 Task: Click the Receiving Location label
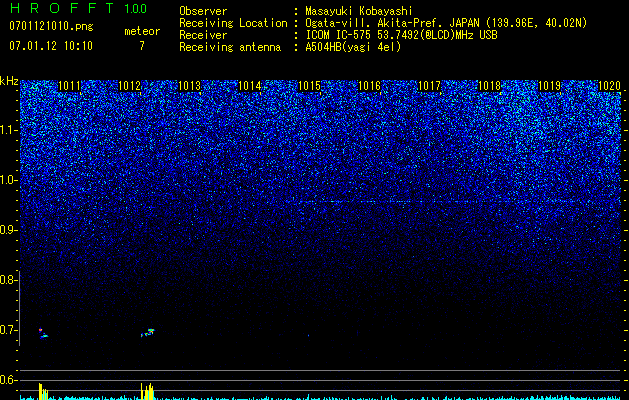click(x=233, y=23)
